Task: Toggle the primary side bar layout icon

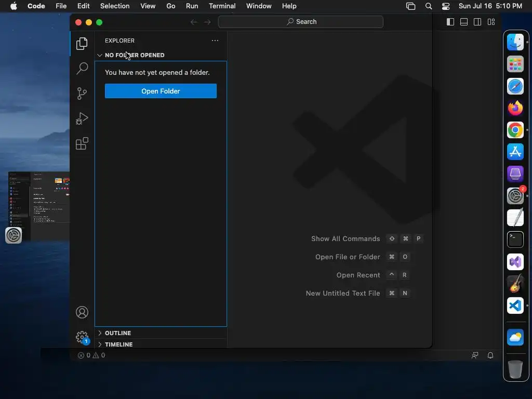Action: tap(450, 22)
